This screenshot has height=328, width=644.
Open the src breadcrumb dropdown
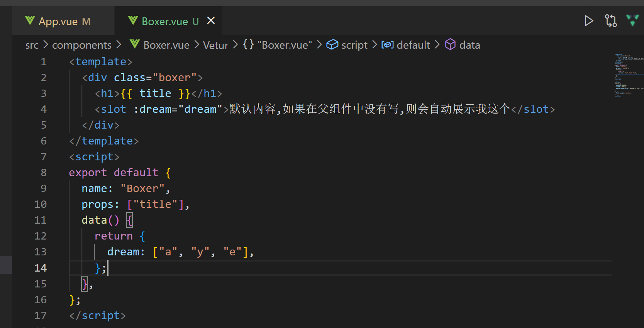point(32,45)
